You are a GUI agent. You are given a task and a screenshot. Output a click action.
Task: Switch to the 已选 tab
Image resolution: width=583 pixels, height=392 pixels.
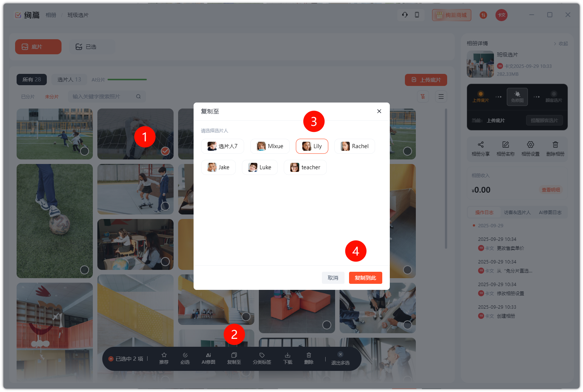[x=86, y=47]
